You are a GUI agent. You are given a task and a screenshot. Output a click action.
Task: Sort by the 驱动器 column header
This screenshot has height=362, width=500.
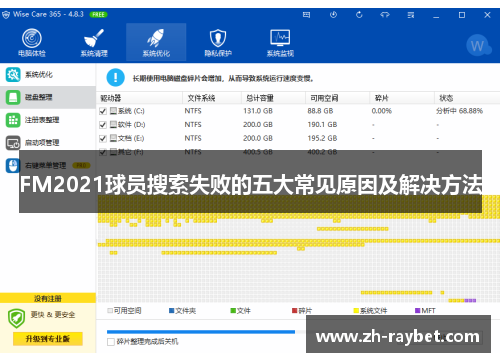tap(139, 98)
